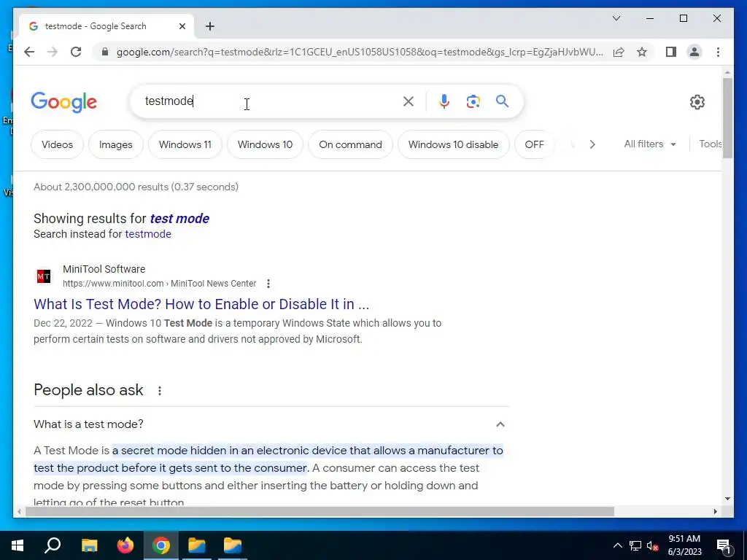Open 'What Is Test Mode?' result
This screenshot has width=747, height=560.
click(201, 304)
